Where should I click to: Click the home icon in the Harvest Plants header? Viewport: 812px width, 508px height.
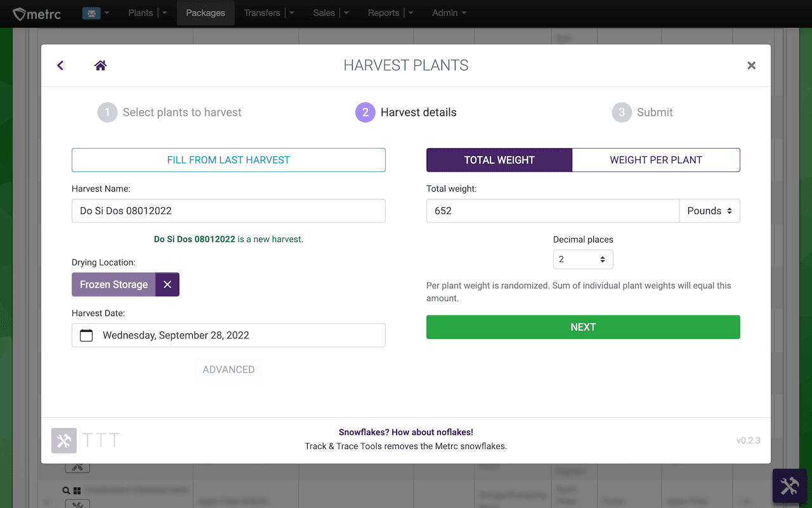100,65
